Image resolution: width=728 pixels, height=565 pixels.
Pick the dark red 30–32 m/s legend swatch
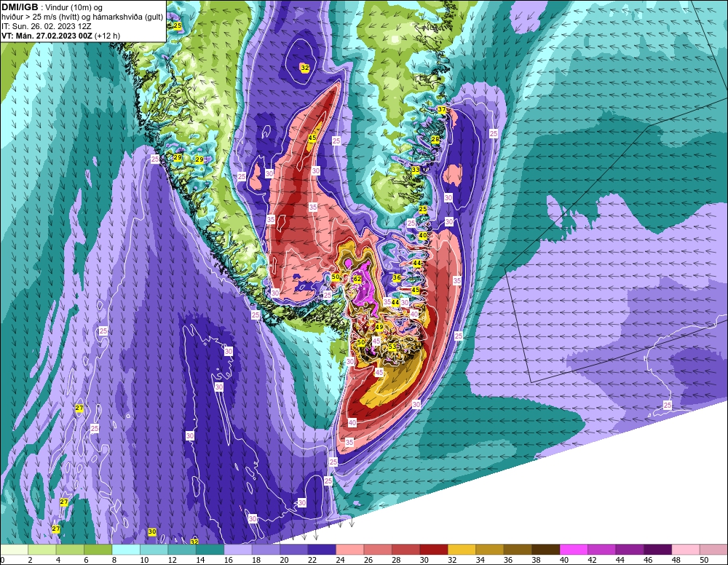tap(434, 550)
